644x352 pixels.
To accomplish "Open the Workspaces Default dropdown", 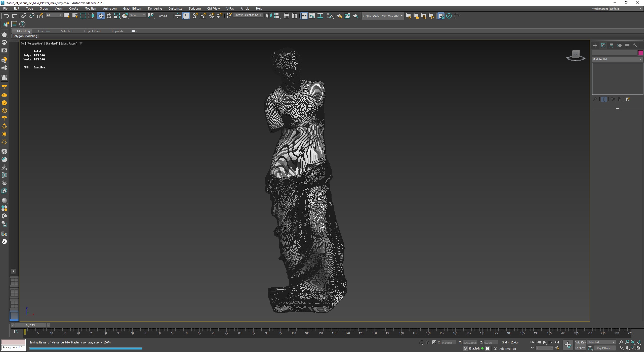I will (x=626, y=9).
